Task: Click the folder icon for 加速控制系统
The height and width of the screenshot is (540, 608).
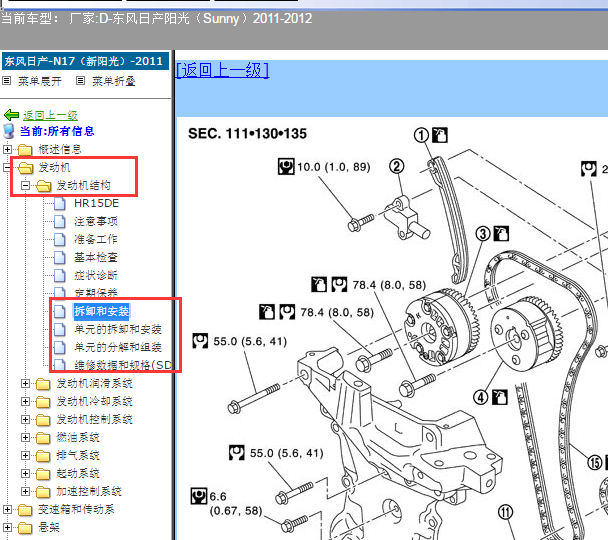Action: (43, 492)
